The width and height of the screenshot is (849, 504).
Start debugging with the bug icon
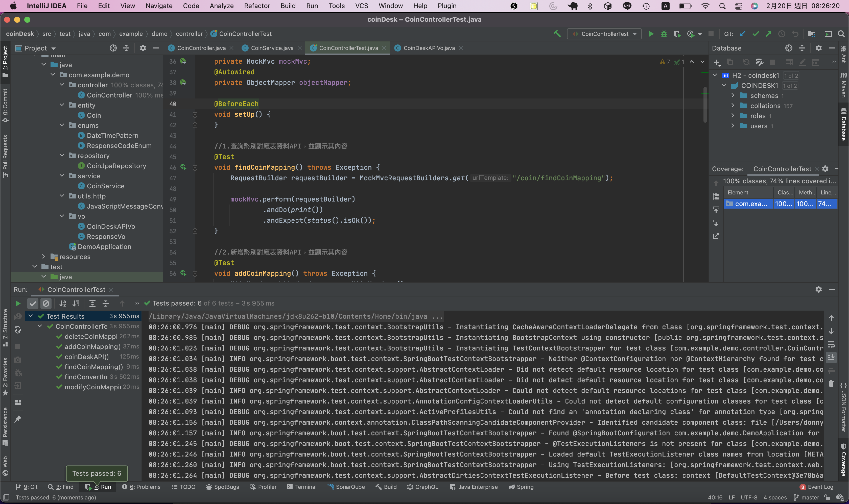point(664,34)
